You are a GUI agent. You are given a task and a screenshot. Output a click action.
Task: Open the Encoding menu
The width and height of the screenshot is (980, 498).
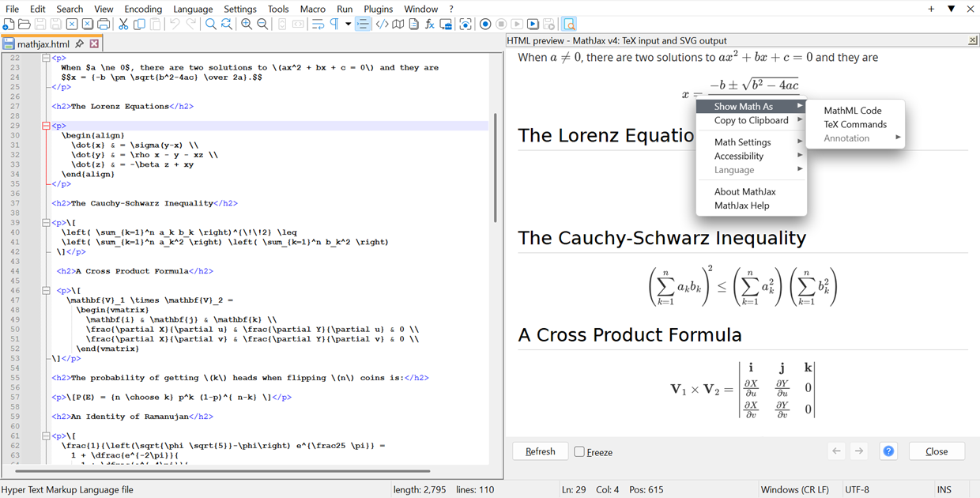click(x=143, y=9)
